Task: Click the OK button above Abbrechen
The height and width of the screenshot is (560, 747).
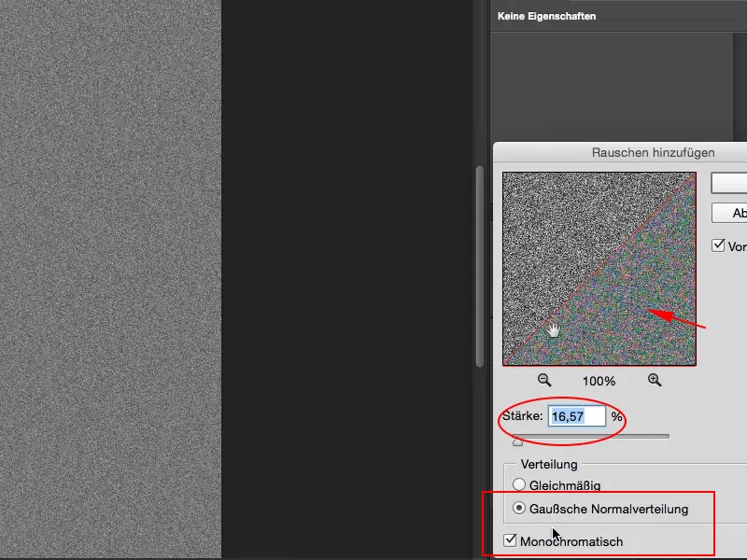Action: tap(729, 183)
